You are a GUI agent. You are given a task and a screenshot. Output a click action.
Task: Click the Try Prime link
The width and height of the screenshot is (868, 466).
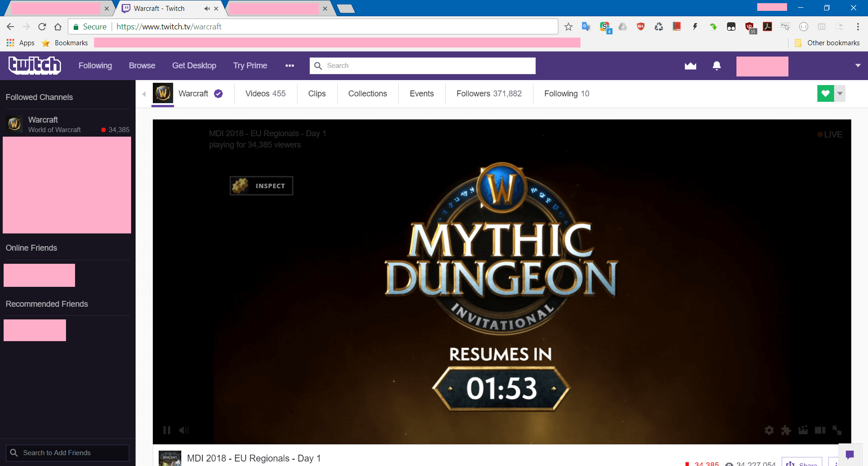point(250,66)
